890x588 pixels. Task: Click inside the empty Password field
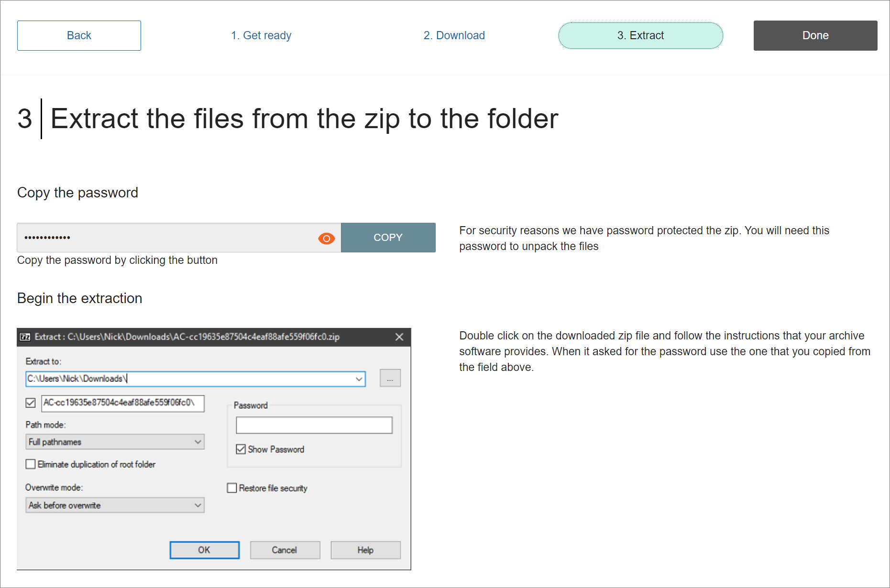[x=314, y=425]
